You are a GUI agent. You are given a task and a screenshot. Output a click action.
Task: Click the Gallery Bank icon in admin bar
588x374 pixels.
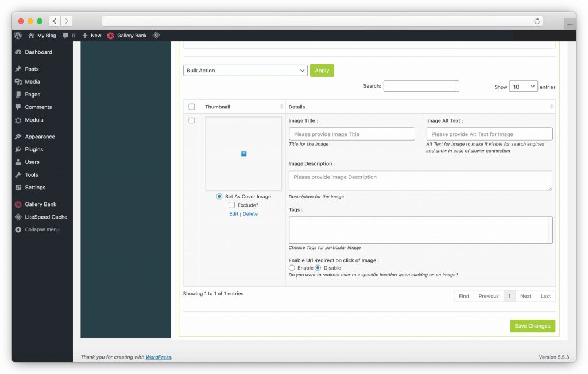pos(111,36)
